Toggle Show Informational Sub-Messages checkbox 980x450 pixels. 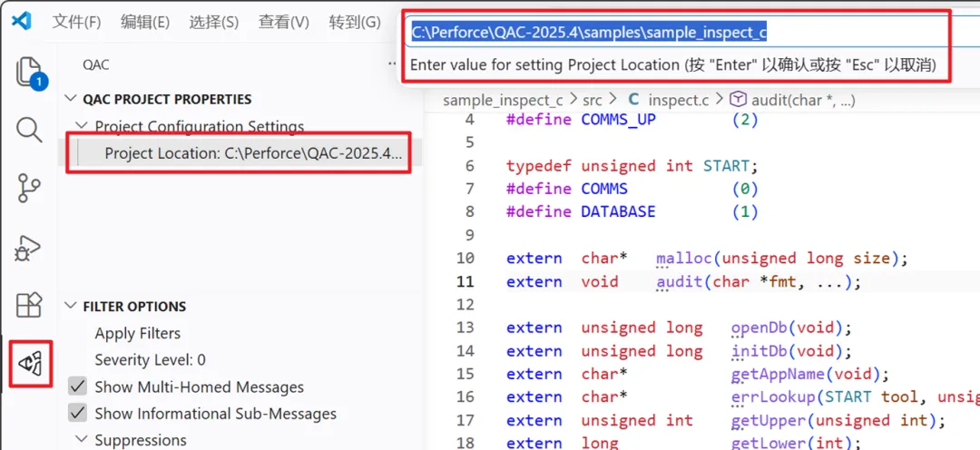pyautogui.click(x=77, y=414)
